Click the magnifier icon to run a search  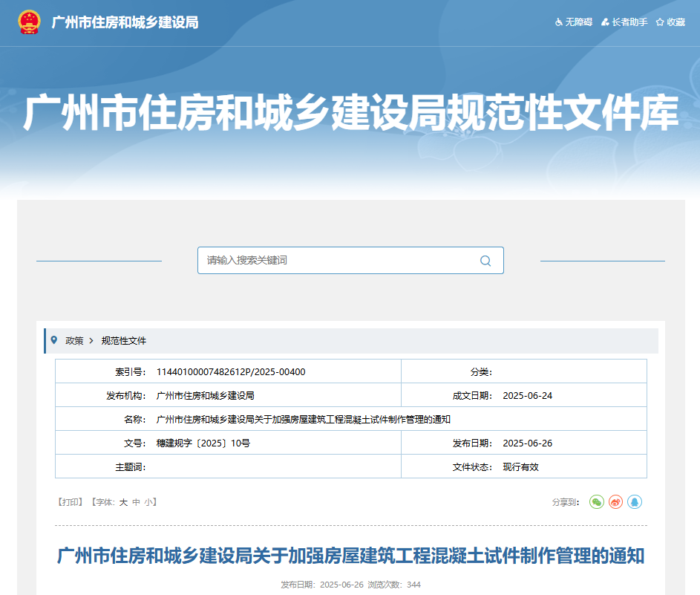(x=485, y=261)
